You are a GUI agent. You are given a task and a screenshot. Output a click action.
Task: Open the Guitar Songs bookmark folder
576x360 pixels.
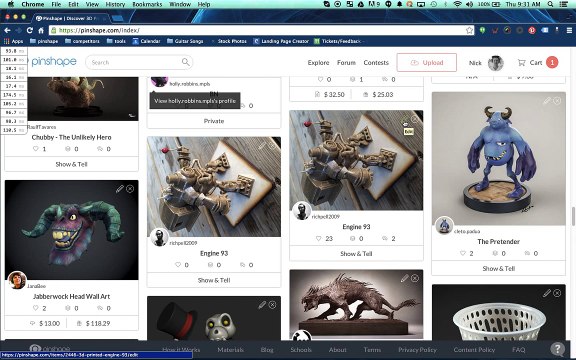(185, 41)
